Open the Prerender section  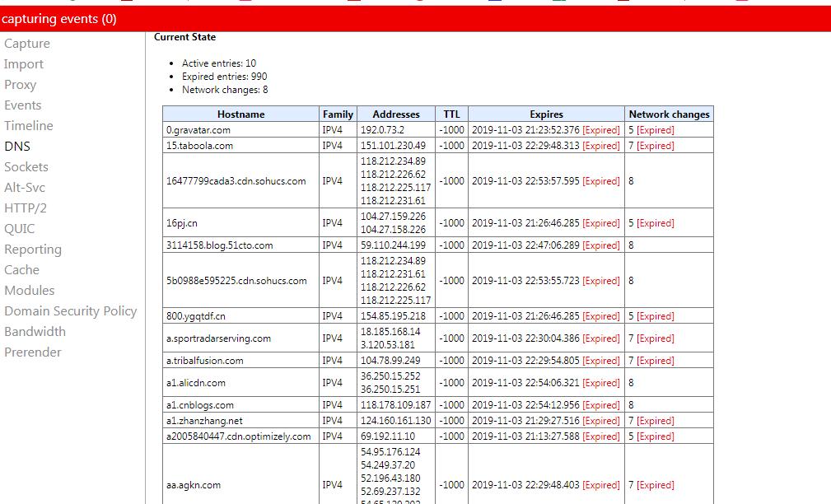tap(33, 352)
